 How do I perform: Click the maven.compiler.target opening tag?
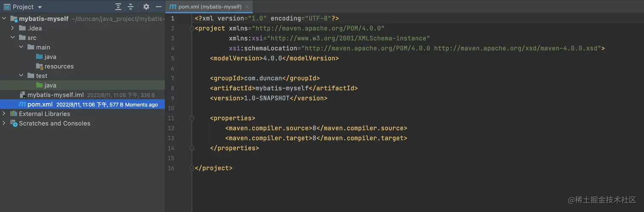click(269, 138)
